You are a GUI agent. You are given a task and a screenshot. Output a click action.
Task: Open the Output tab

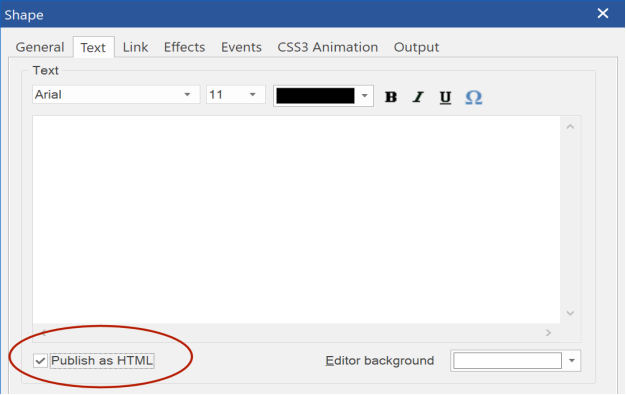416,47
